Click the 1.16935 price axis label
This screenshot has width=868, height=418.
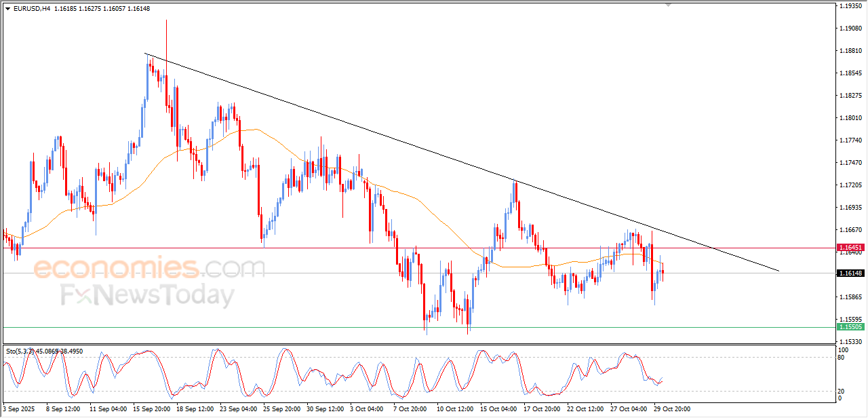(850, 207)
